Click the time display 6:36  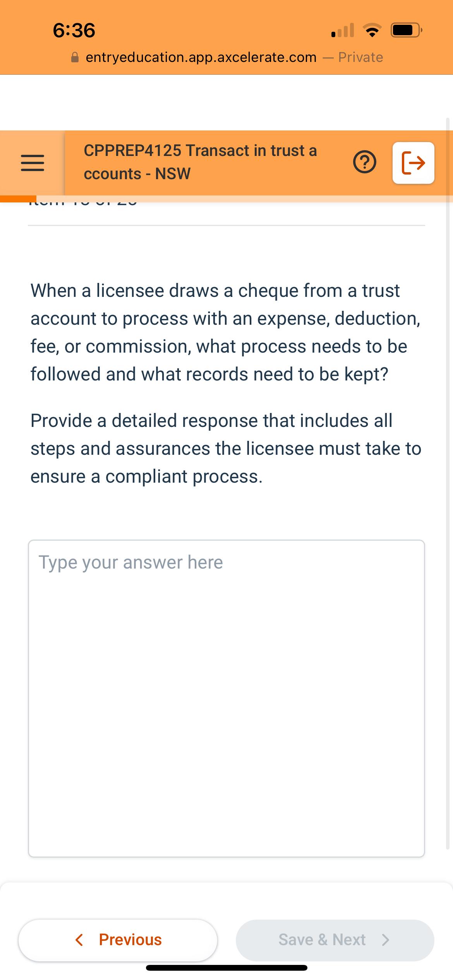click(x=74, y=30)
